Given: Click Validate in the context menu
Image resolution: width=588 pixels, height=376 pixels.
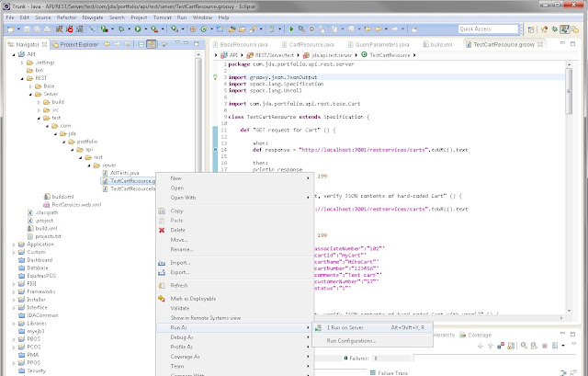Looking at the screenshot, I should point(235,308).
